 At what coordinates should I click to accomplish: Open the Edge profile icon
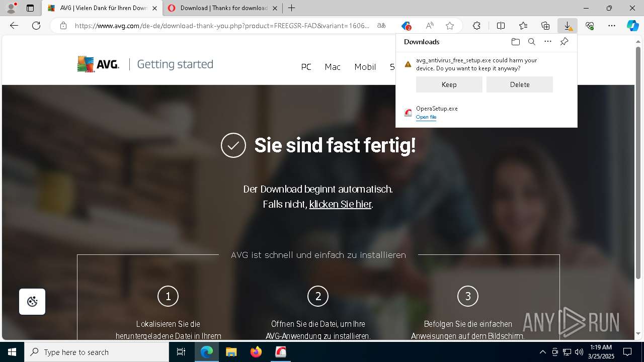tap(11, 8)
